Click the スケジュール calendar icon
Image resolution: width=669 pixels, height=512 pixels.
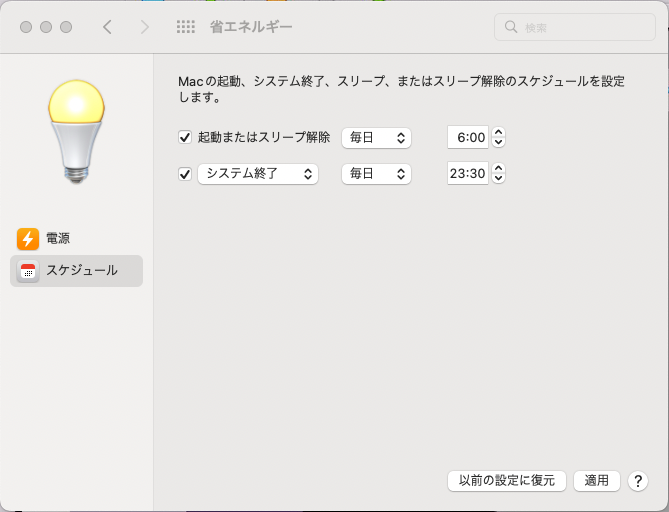(28, 271)
